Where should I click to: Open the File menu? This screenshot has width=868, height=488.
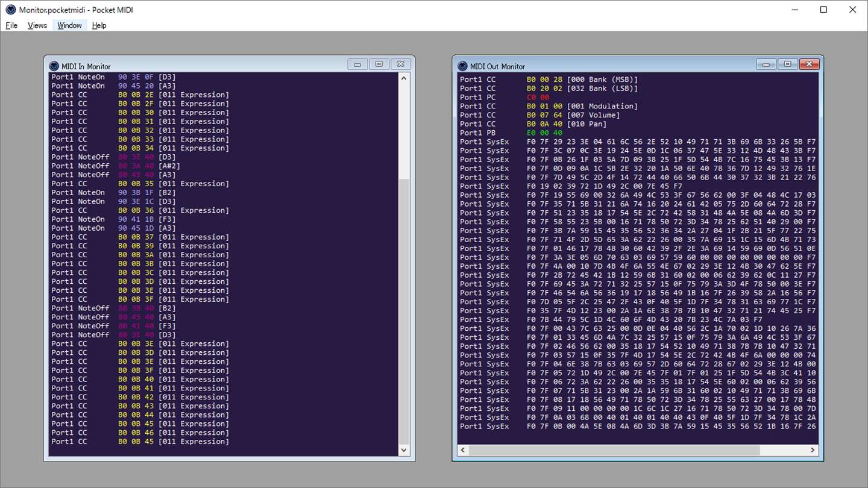(11, 25)
